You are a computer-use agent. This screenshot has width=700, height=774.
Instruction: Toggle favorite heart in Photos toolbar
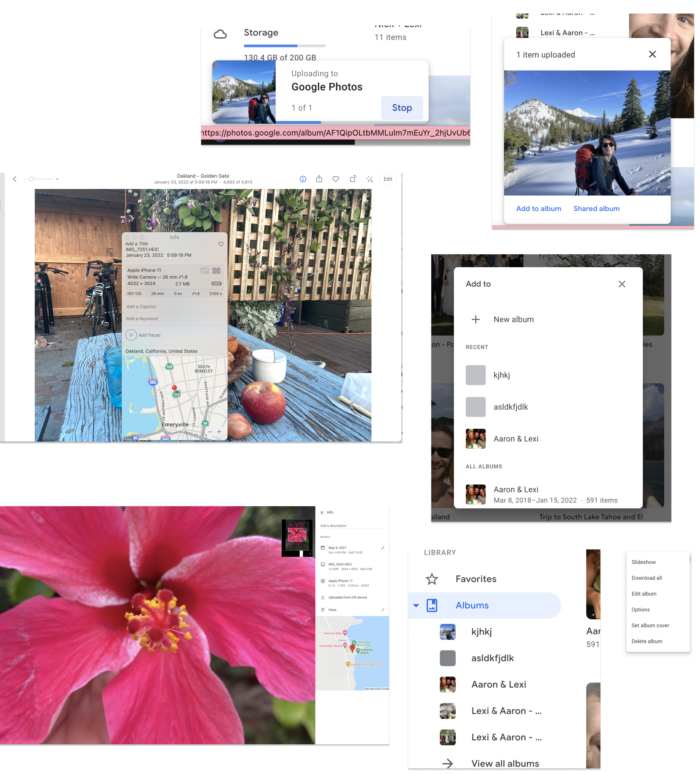point(336,179)
